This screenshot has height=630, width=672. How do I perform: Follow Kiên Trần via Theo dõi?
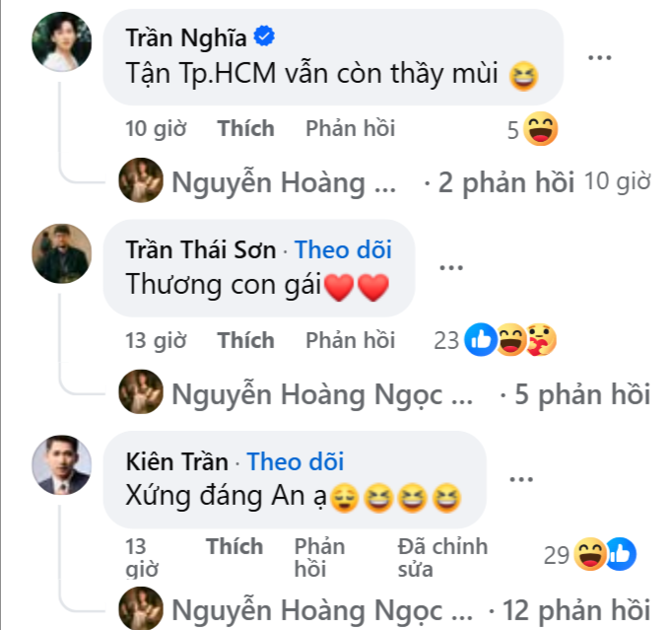coord(296,461)
